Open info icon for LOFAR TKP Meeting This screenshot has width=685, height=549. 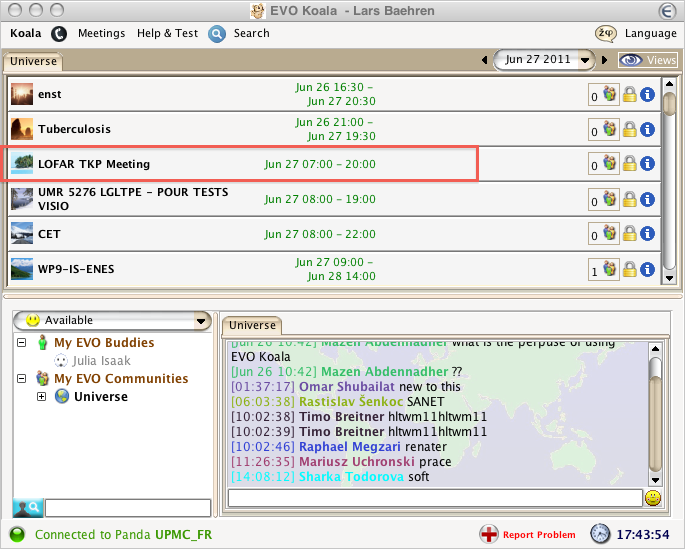(x=647, y=164)
